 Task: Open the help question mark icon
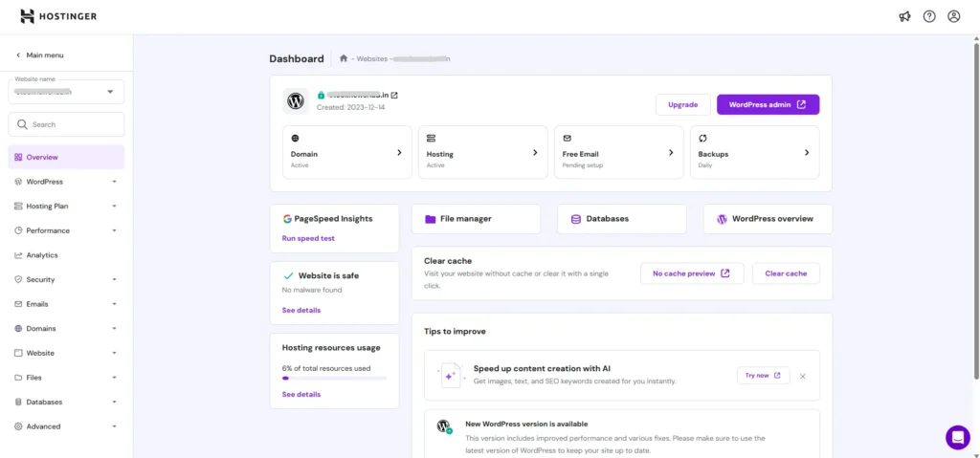point(929,17)
